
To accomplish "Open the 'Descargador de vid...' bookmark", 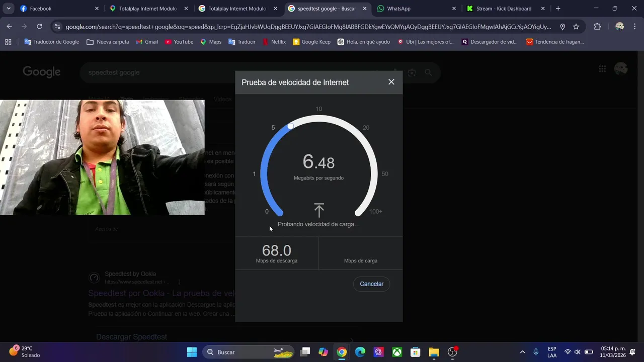I will [490, 42].
